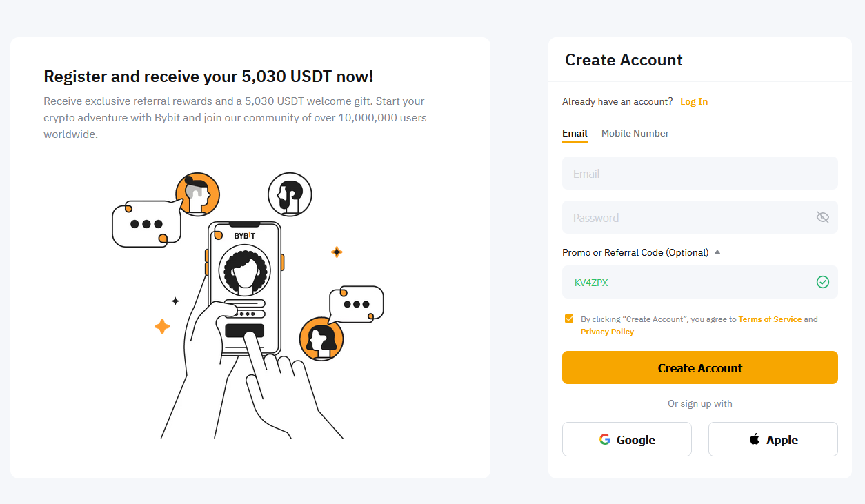
Task: Switch to the Email tab
Action: 575,133
